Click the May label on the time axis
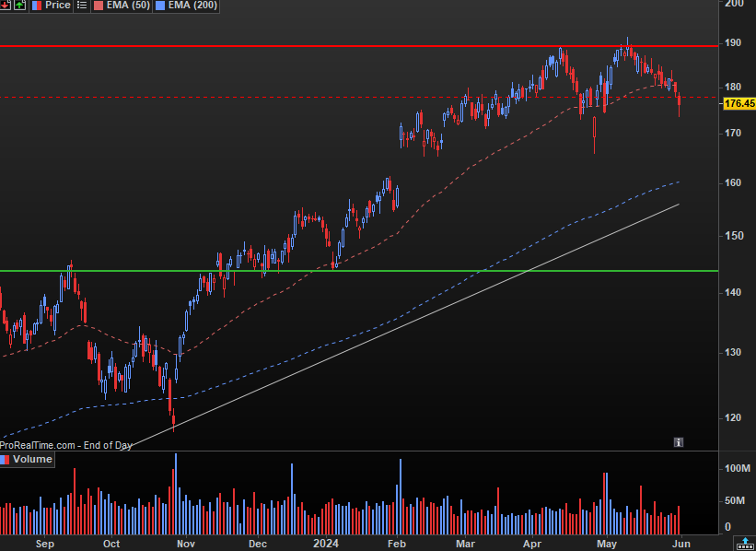This screenshot has width=756, height=551. (x=607, y=544)
